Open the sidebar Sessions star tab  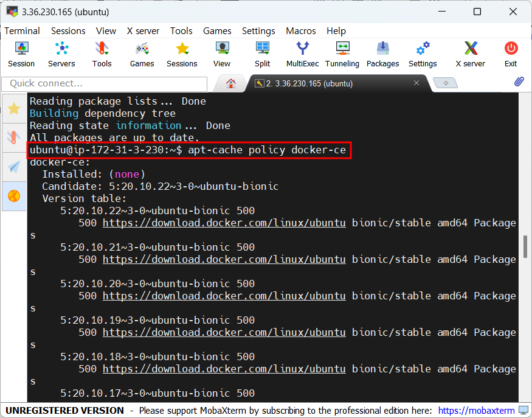(x=14, y=109)
